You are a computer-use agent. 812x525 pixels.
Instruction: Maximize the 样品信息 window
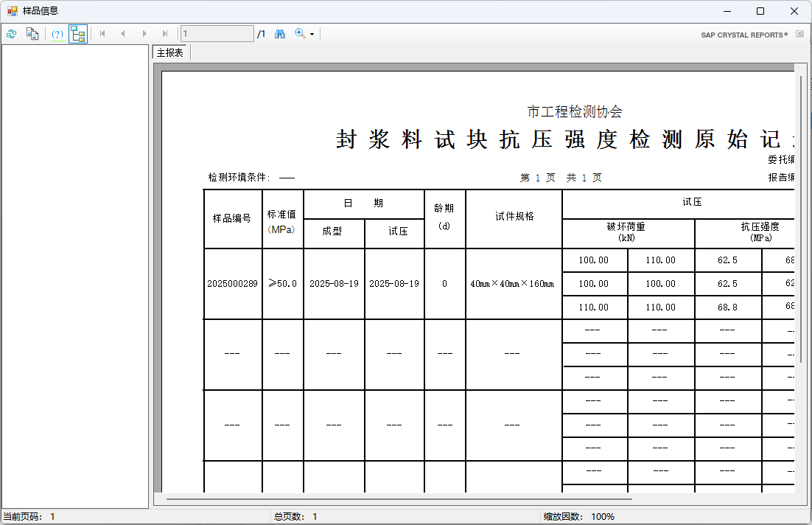coord(760,11)
